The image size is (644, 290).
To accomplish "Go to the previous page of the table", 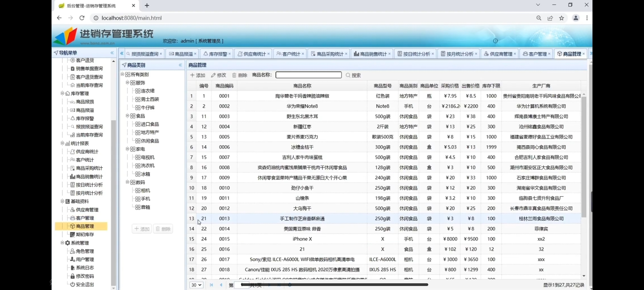I will (221, 285).
